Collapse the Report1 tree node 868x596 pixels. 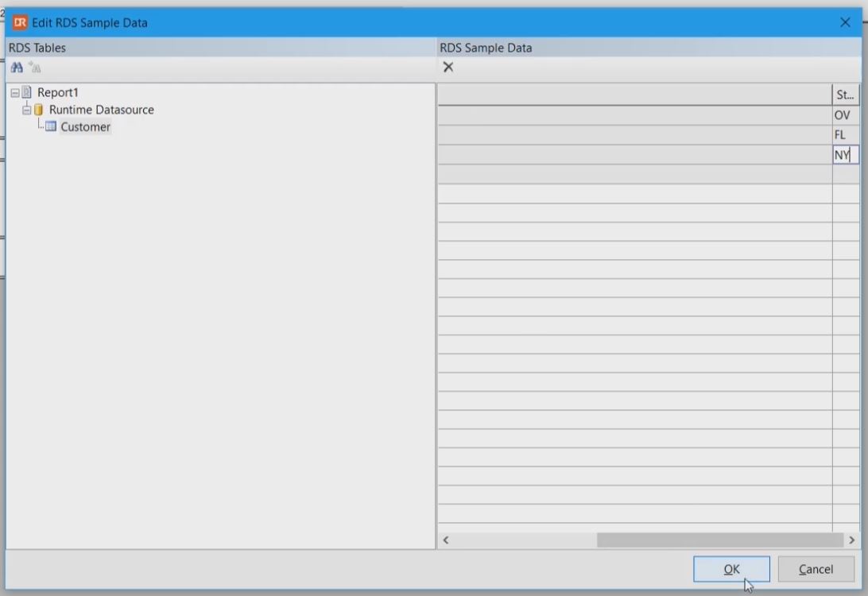click(x=14, y=92)
